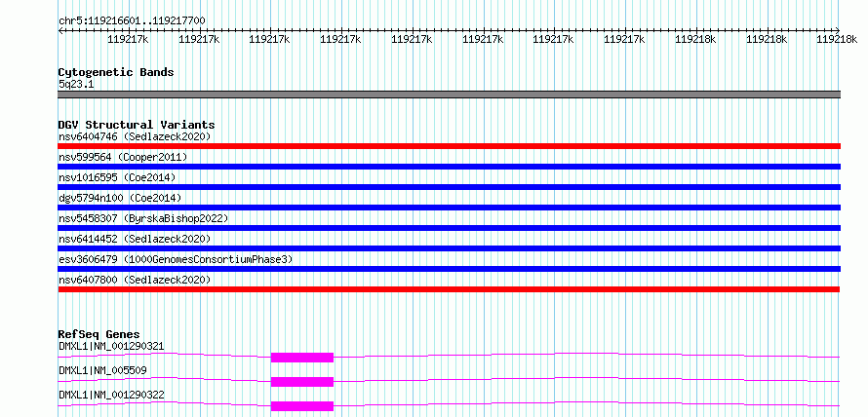
Task: Open nsv5458307 (ByrskaBishop2022) variant label
Action: pyautogui.click(x=143, y=218)
